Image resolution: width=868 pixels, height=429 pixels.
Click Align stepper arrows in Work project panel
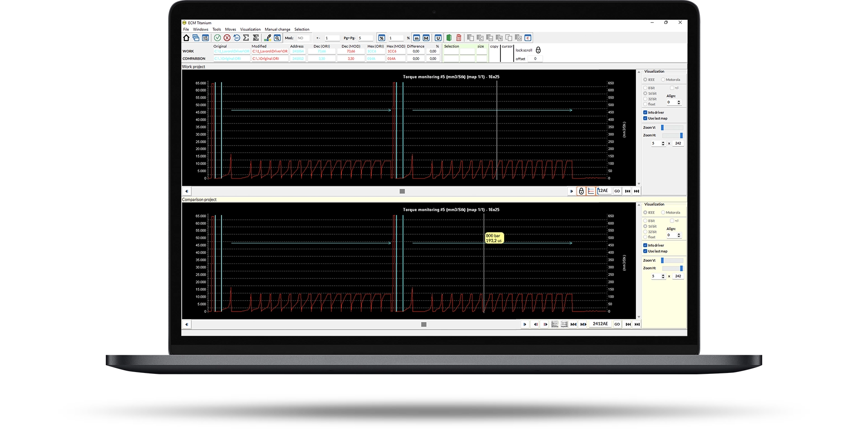click(x=679, y=103)
